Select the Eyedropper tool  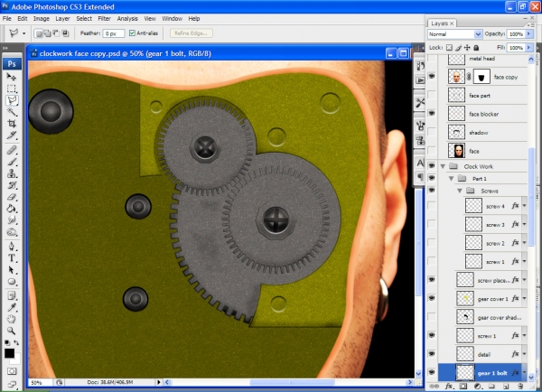[12, 307]
